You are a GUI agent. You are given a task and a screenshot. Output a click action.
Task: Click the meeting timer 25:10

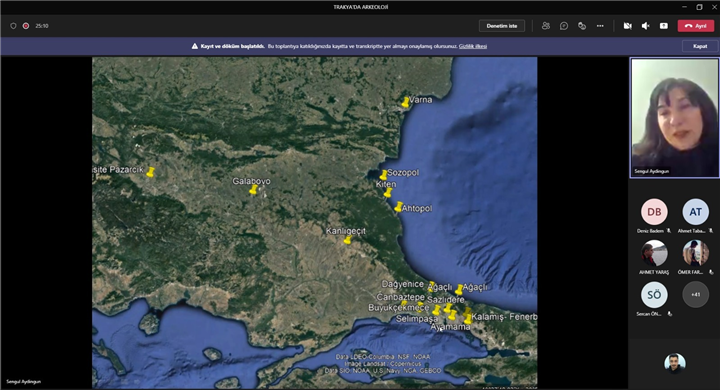(x=42, y=26)
